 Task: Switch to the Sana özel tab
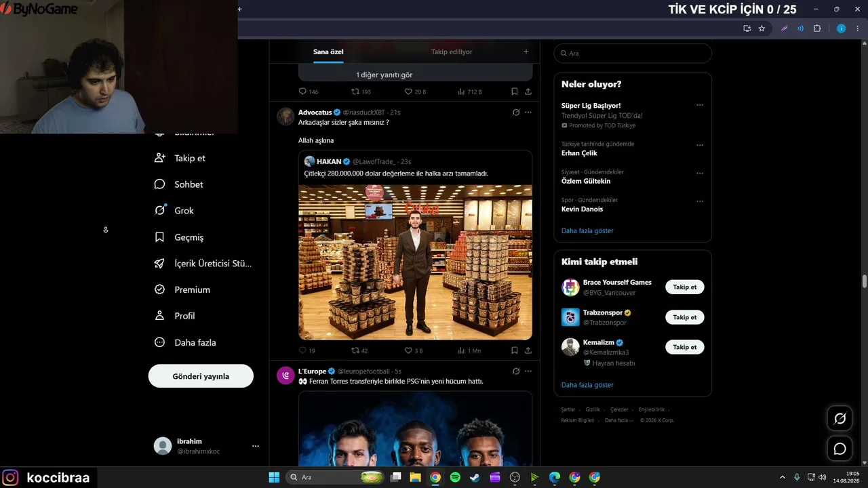pyautogui.click(x=328, y=52)
